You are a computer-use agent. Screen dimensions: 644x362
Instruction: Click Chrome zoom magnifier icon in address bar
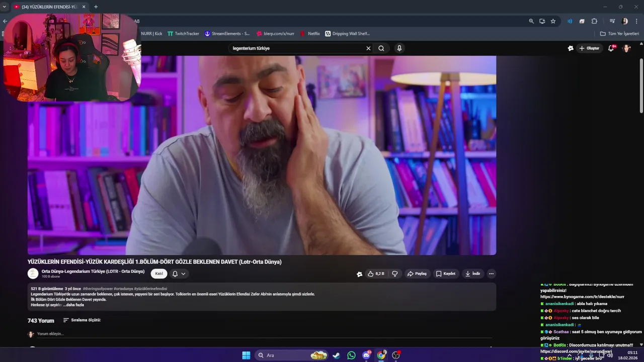coord(531,21)
